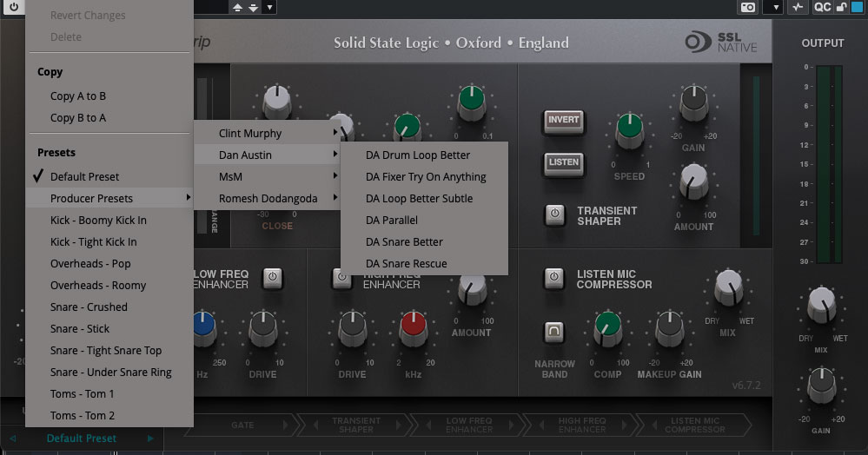Click the Transient Shaper AMOUNT knob
The image size is (868, 455).
pos(693,181)
